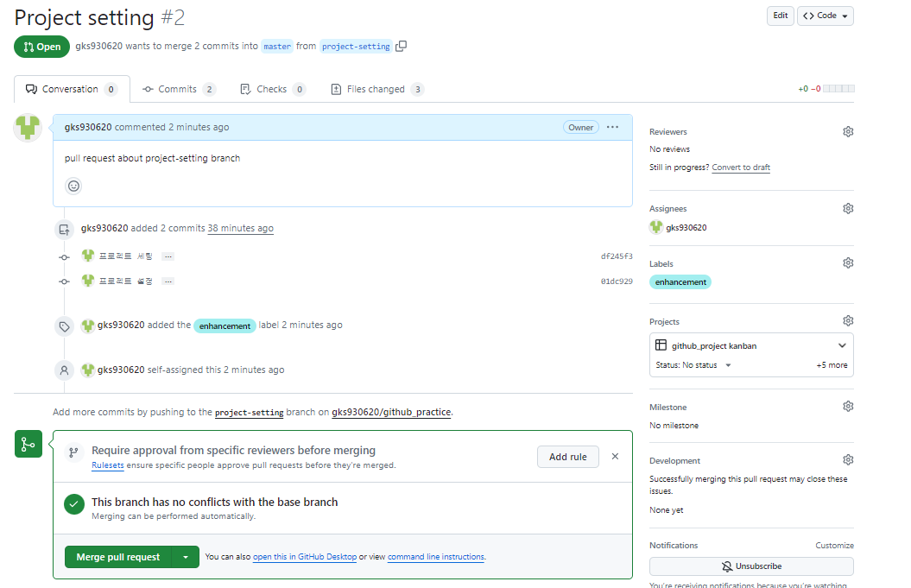911x588 pixels.
Task: Click the green checkmark no conflicts icon
Action: click(x=73, y=504)
